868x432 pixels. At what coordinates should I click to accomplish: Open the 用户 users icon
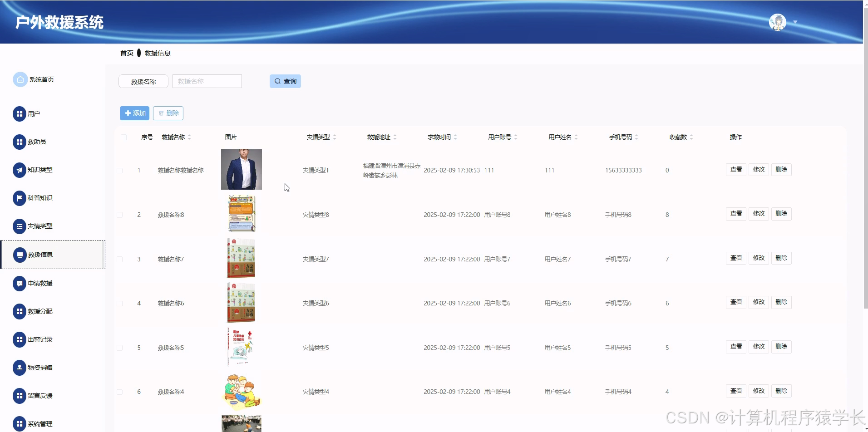pyautogui.click(x=19, y=114)
